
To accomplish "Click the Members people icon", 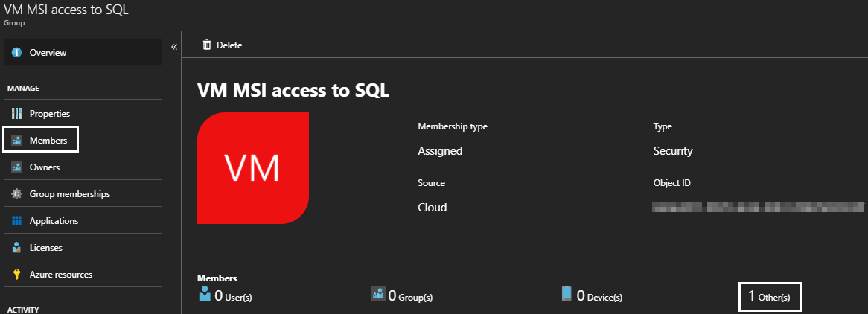I will click(16, 141).
